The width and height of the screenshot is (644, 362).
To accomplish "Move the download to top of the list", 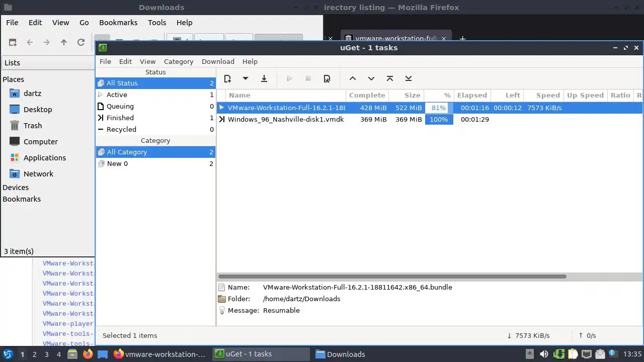I will [x=390, y=78].
